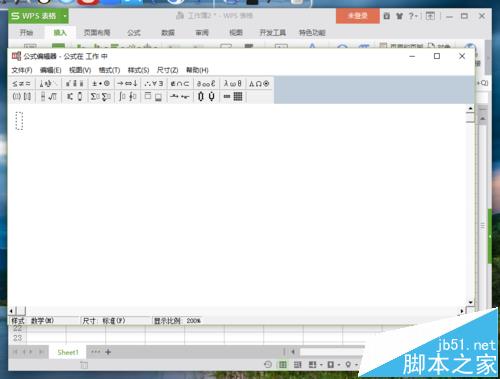
Task: Open 文件(F) menu in equation editor
Action: [22, 70]
